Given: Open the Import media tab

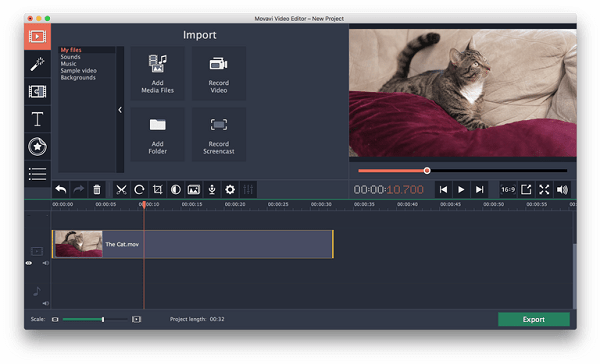Looking at the screenshot, I should click(x=38, y=37).
